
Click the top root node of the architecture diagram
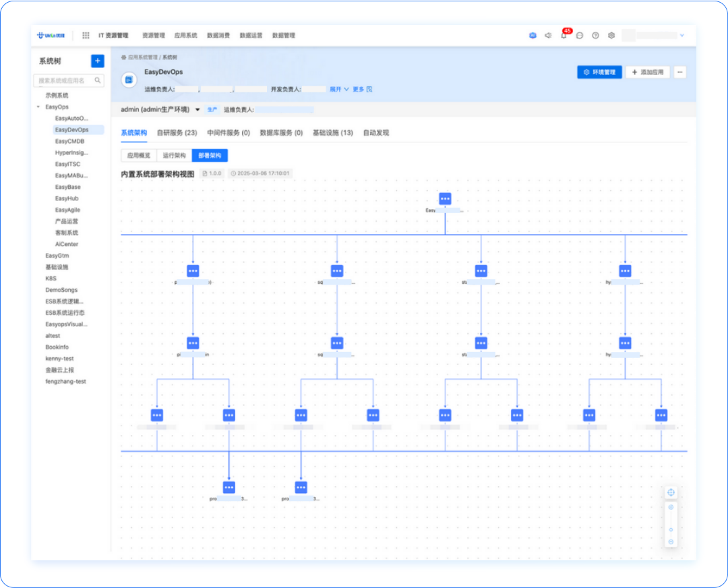click(x=445, y=199)
